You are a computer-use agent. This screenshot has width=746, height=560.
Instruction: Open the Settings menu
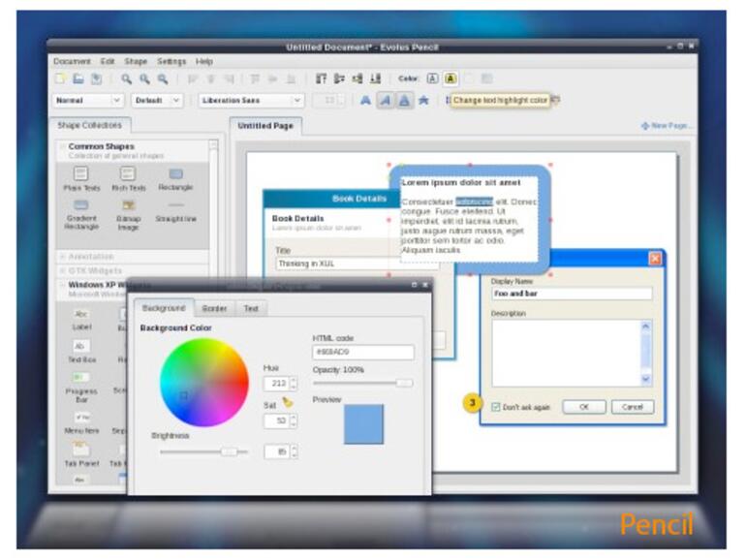click(171, 61)
